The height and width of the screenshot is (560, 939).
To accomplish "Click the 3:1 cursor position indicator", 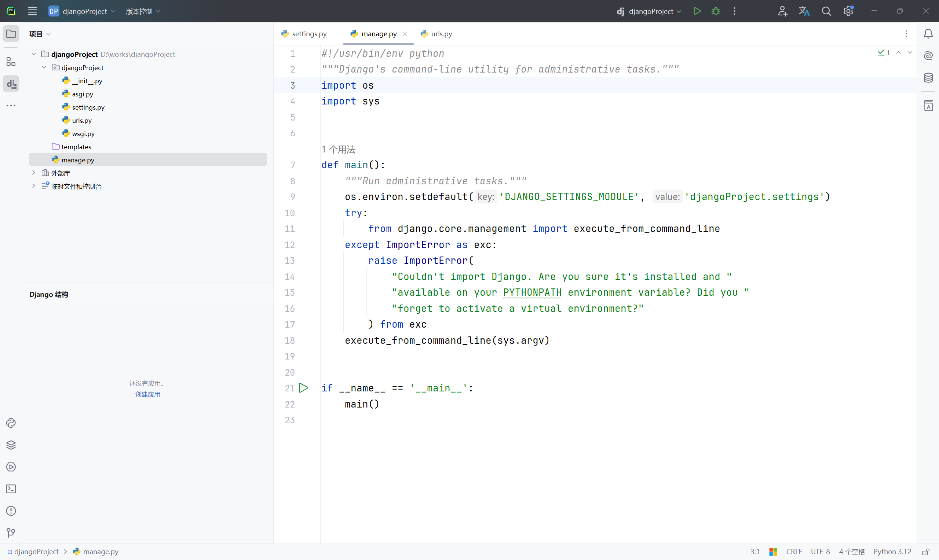I will coord(755,552).
